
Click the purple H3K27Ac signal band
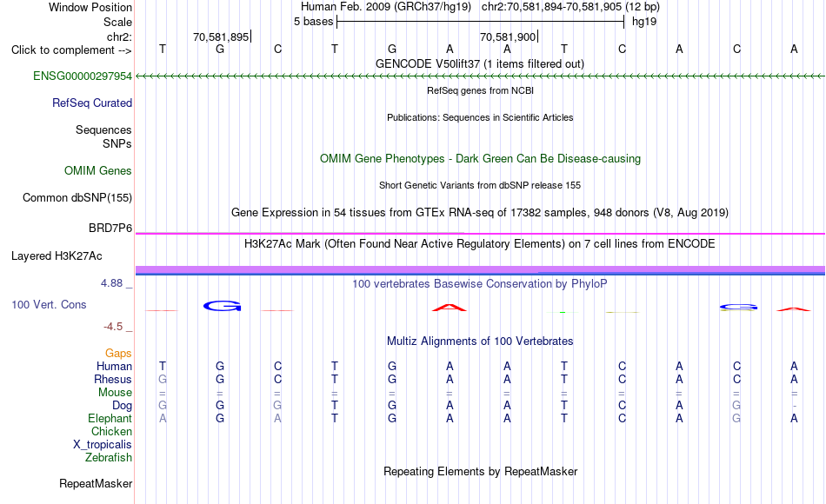coord(480,270)
